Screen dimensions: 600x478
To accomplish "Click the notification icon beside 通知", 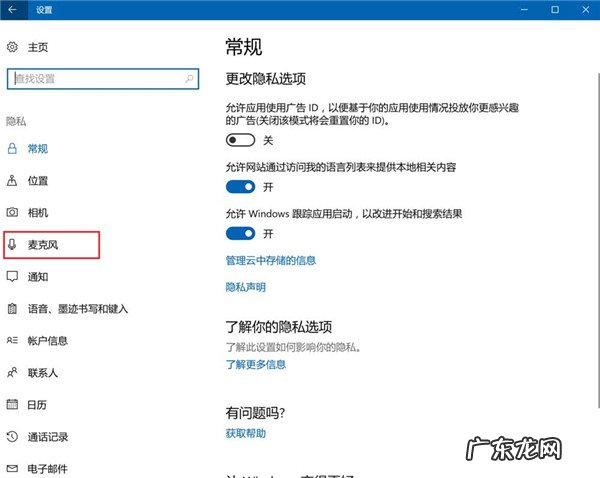I will (12, 276).
